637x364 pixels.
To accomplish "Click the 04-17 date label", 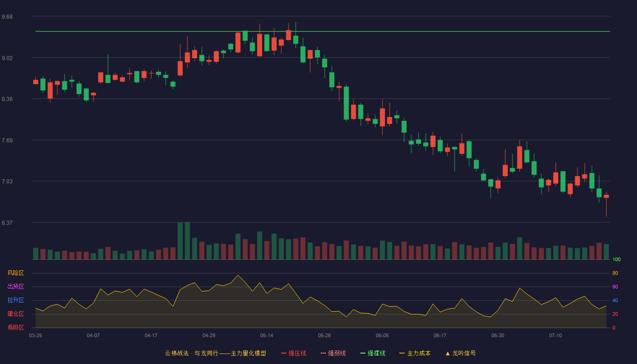I will [151, 335].
